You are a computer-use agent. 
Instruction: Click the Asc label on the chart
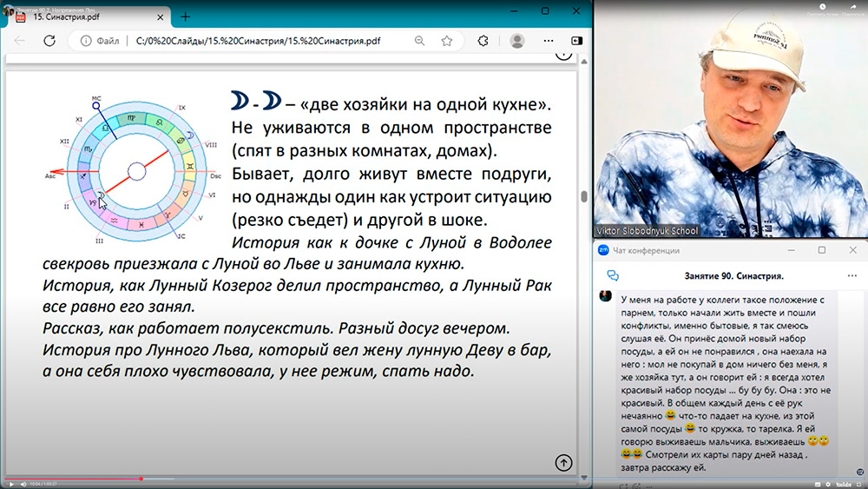point(49,176)
